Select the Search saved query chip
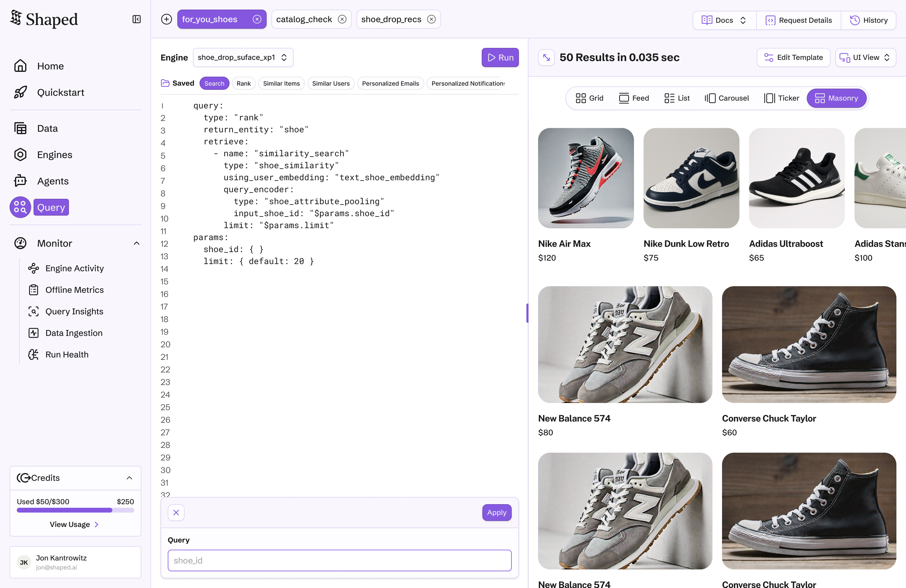This screenshot has height=588, width=906. coord(214,83)
